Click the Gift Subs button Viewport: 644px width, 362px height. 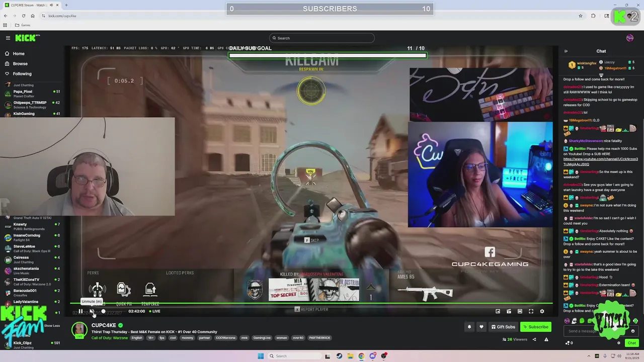pos(503,327)
